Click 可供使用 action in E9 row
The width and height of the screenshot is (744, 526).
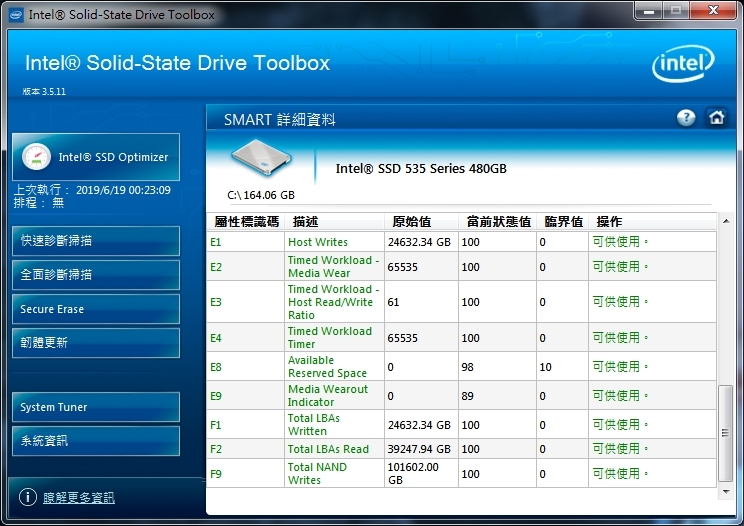[x=620, y=396]
